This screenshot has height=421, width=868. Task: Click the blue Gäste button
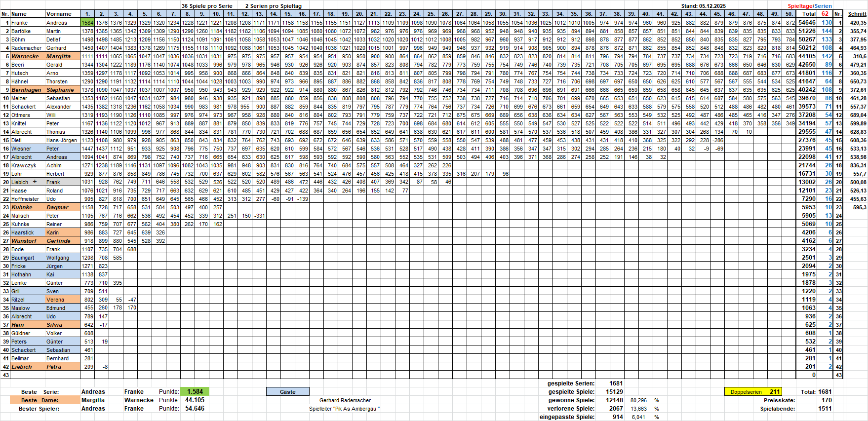click(287, 392)
